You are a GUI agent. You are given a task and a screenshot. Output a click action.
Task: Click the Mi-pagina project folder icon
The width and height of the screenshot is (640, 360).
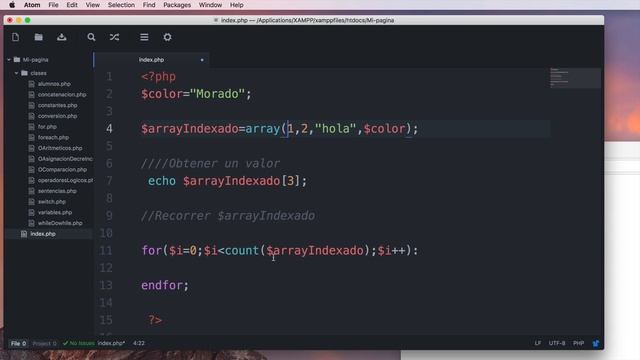click(x=17, y=60)
